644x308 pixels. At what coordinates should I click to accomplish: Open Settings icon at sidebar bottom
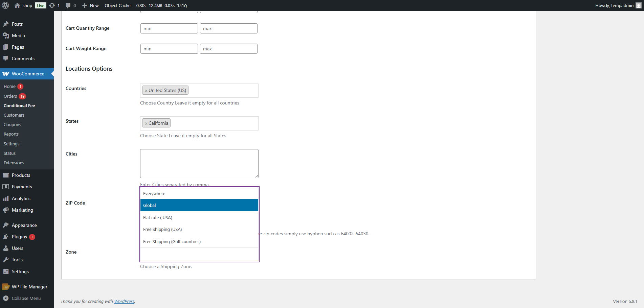(6, 271)
